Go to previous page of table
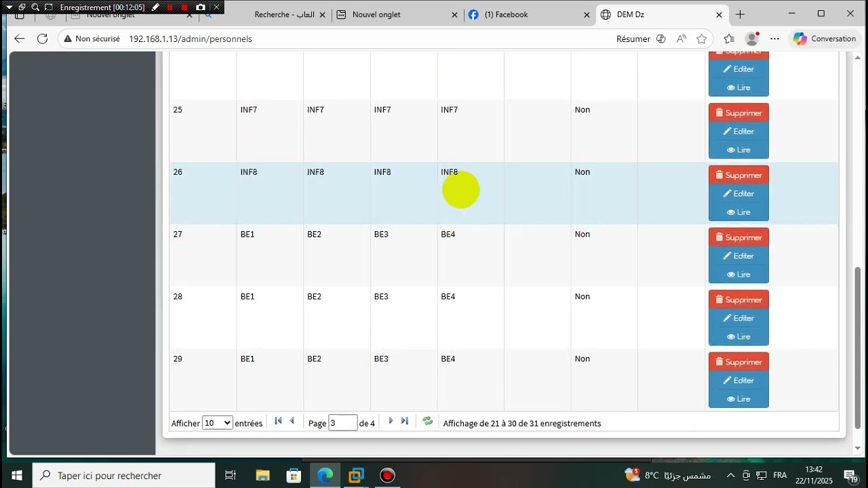 tap(292, 421)
